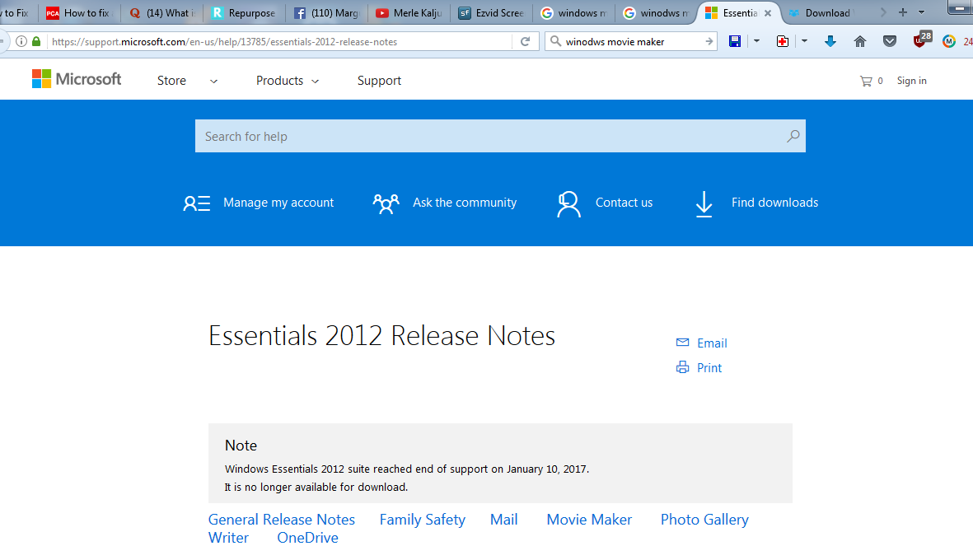Switch to the How to fix tab

tap(78, 13)
